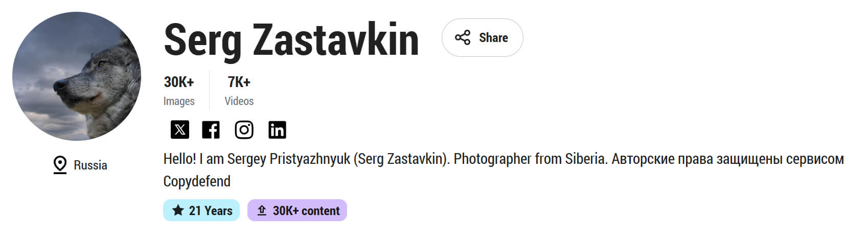Click the Russia location label
The height and width of the screenshot is (233, 868).
(x=90, y=165)
